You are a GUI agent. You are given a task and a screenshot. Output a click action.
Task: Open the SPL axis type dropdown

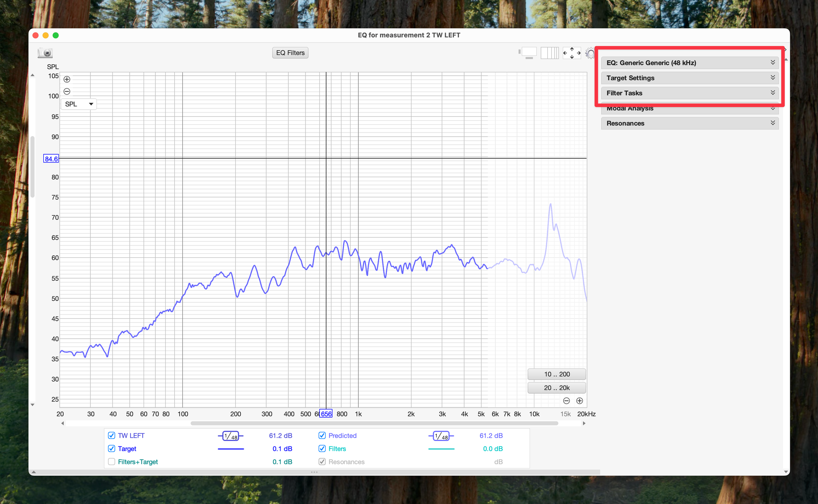[x=79, y=104]
